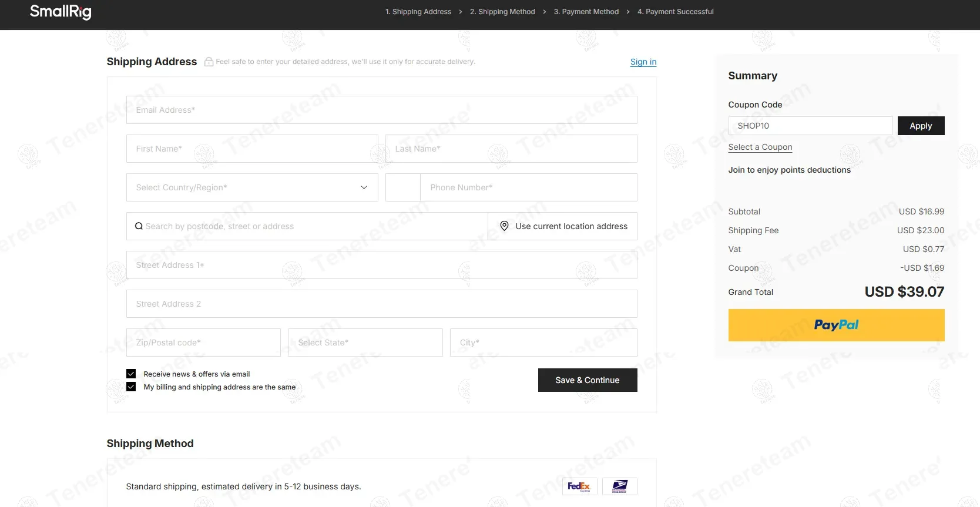Focus the Last Name field

pos(511,149)
